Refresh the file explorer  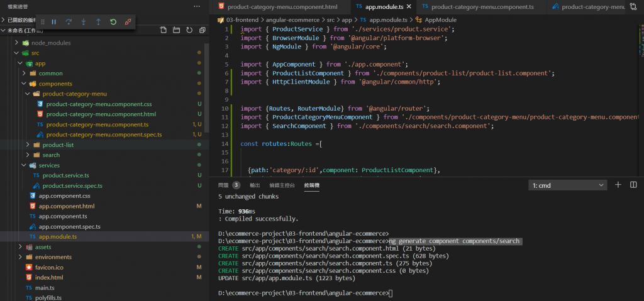pos(189,30)
